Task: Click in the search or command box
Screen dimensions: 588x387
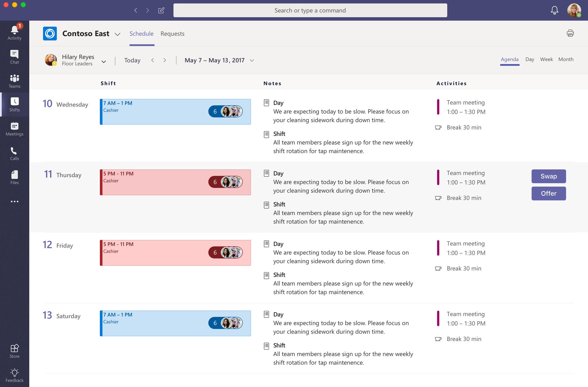Action: (x=310, y=10)
